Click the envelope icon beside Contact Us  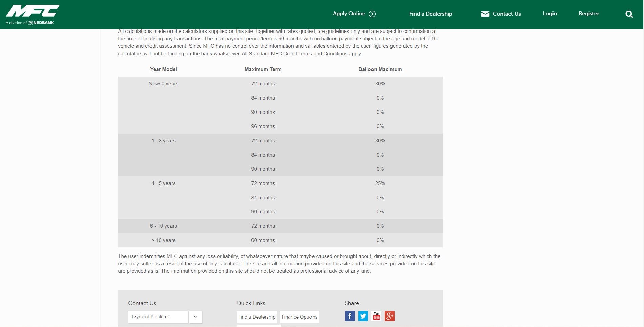(x=485, y=14)
